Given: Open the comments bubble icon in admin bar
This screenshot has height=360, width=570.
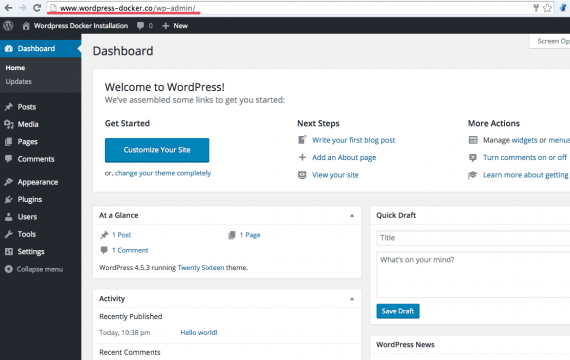Looking at the screenshot, I should (140, 26).
